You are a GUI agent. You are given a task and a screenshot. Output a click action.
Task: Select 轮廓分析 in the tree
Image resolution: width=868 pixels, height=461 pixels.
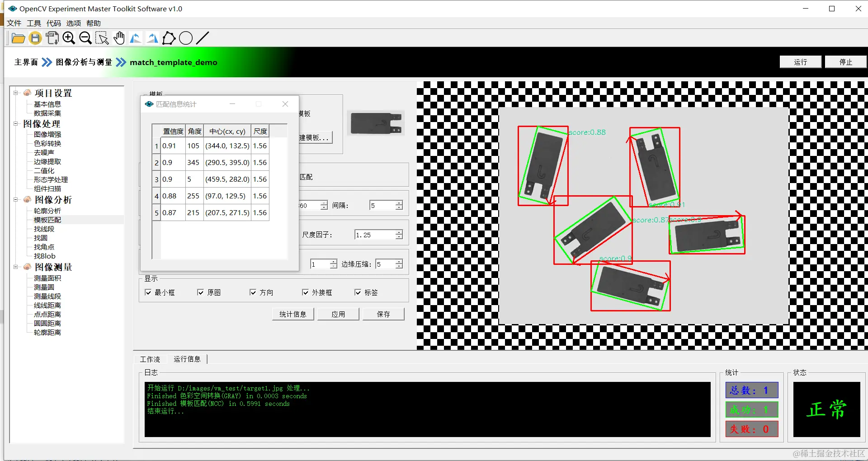point(47,211)
